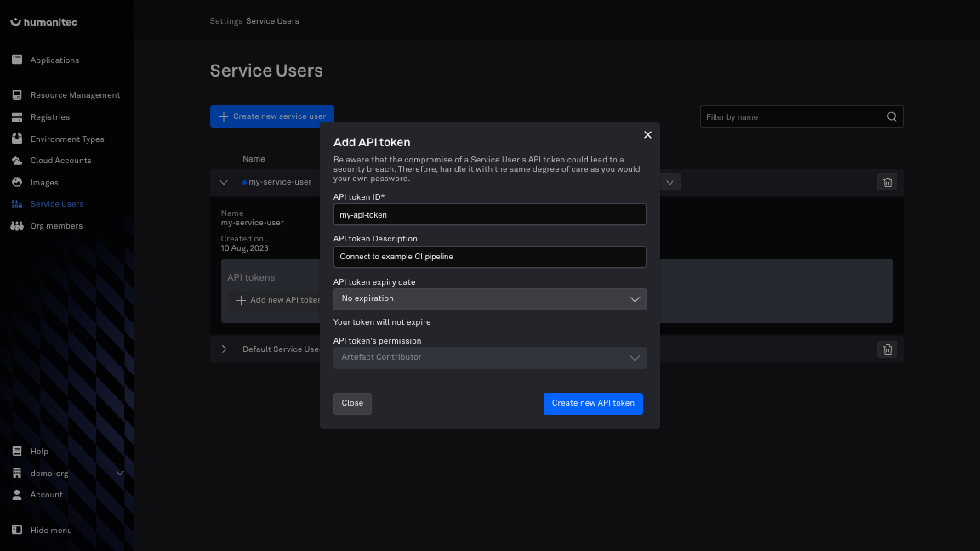The height and width of the screenshot is (551, 980).
Task: Go to Service Users in sidebar
Action: (56, 204)
